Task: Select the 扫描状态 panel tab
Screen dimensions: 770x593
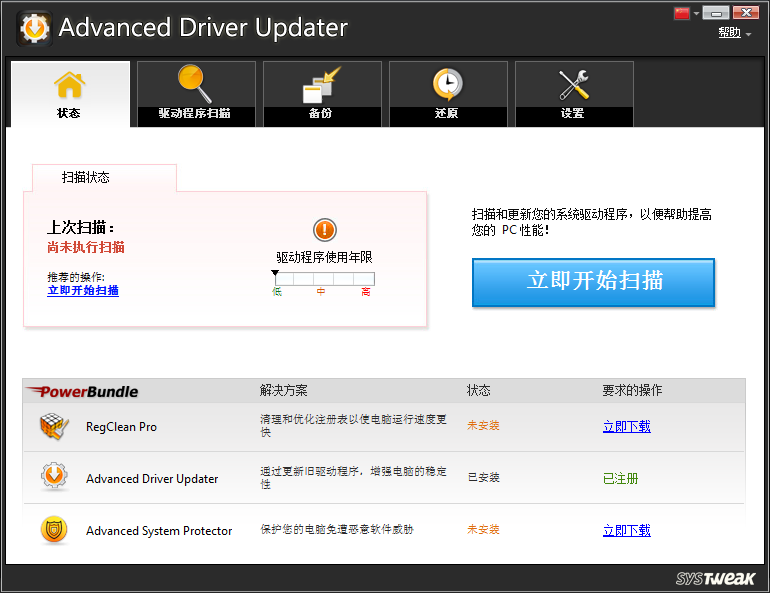Action: pyautogui.click(x=104, y=178)
